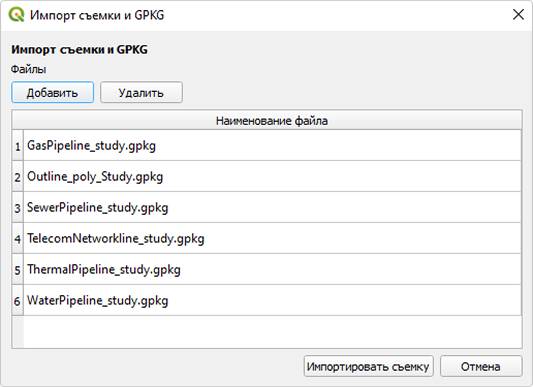Image resolution: width=533 pixels, height=387 pixels.
Task: Click Импортировать съемку button
Action: (x=368, y=366)
